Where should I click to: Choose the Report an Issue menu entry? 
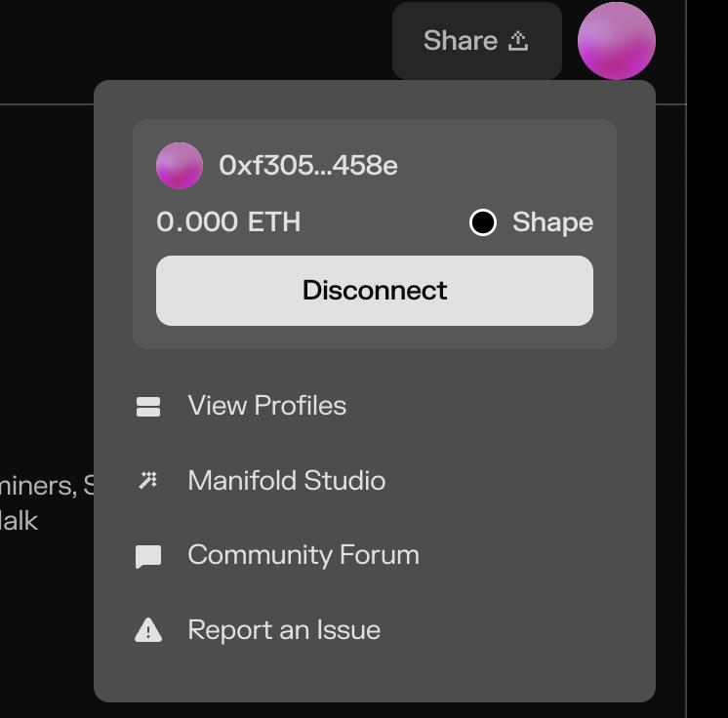284,630
